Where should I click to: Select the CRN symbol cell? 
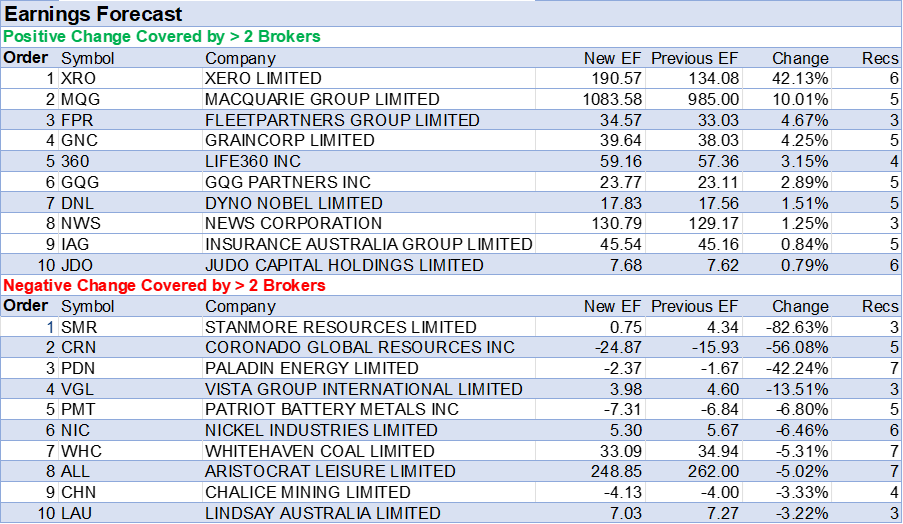78,347
